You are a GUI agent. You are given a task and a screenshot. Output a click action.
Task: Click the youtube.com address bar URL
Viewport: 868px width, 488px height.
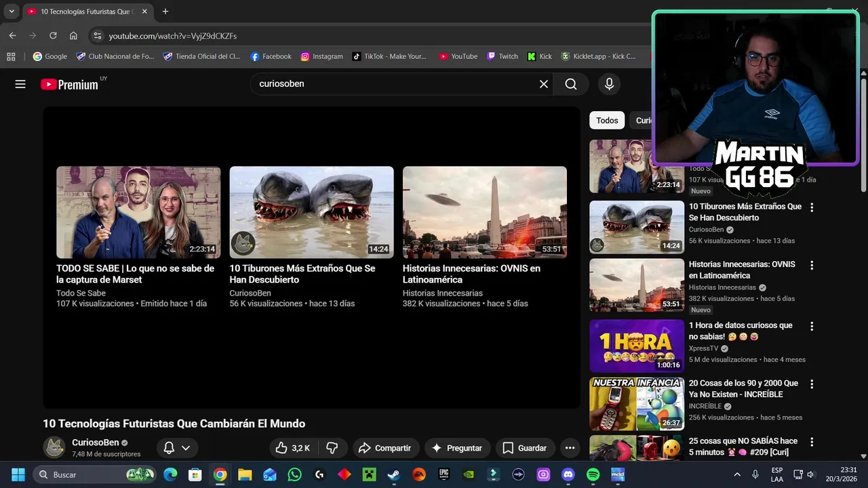[173, 36]
